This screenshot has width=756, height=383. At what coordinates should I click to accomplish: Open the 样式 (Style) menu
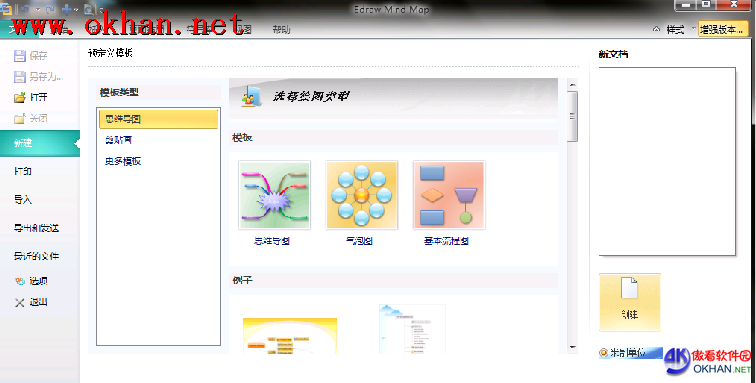point(675,29)
